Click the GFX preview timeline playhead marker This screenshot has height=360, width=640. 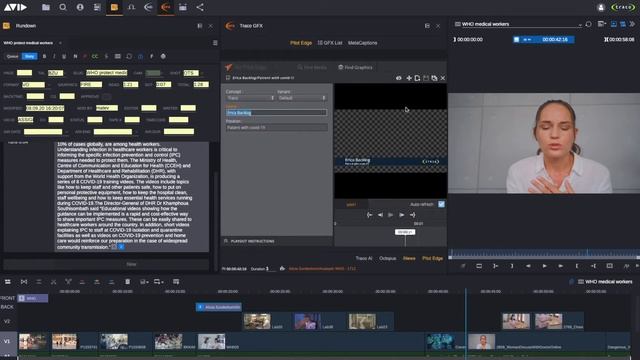(x=405, y=232)
